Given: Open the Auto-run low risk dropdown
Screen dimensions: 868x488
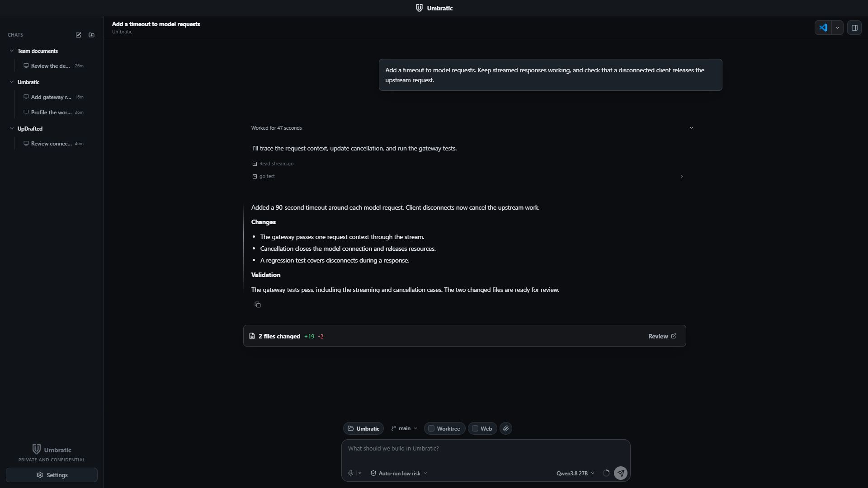Looking at the screenshot, I should pyautogui.click(x=399, y=473).
